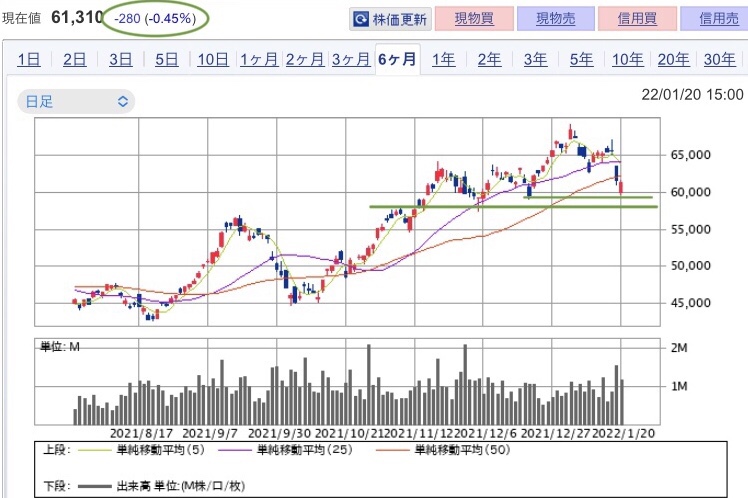Viewport: 748px width, 498px height.
Task: Click the 2021/12/27 date axis label
Action: [x=555, y=434]
